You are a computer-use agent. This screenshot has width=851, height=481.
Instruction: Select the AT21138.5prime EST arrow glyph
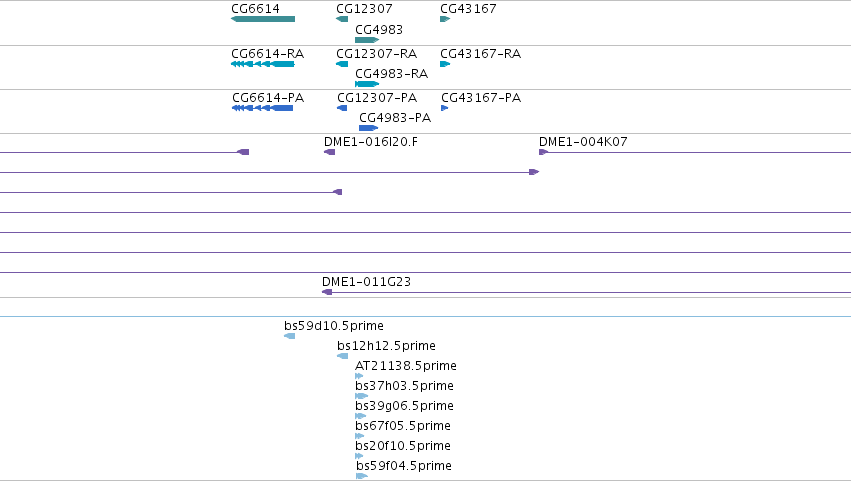359,376
